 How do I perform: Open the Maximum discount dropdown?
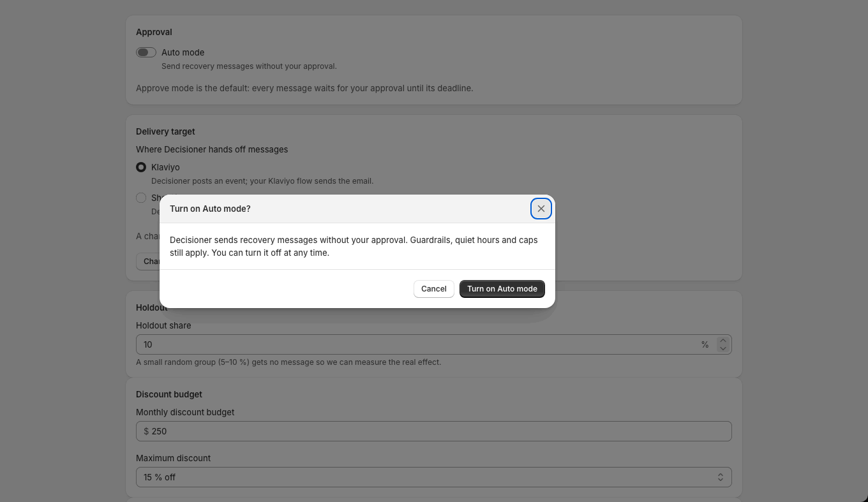434,477
